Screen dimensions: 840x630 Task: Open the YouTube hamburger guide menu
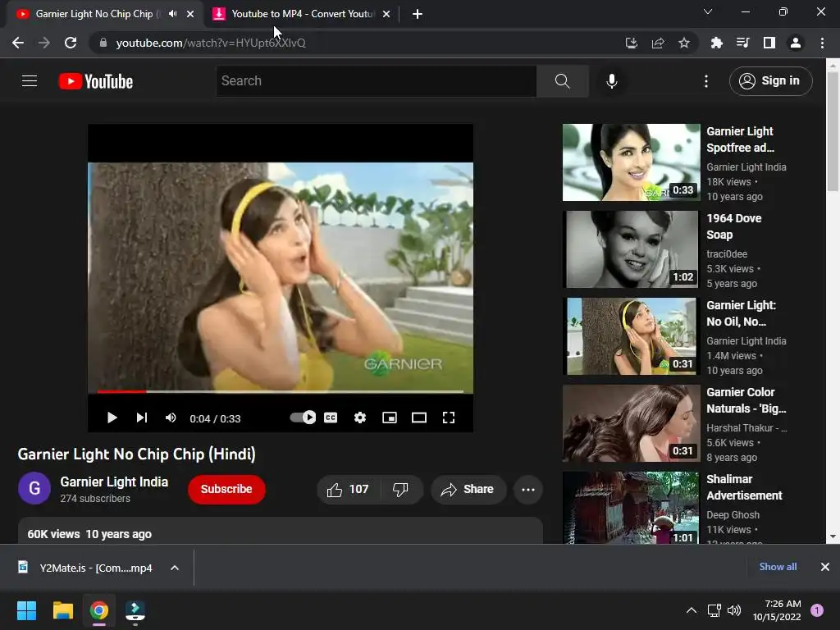point(30,81)
